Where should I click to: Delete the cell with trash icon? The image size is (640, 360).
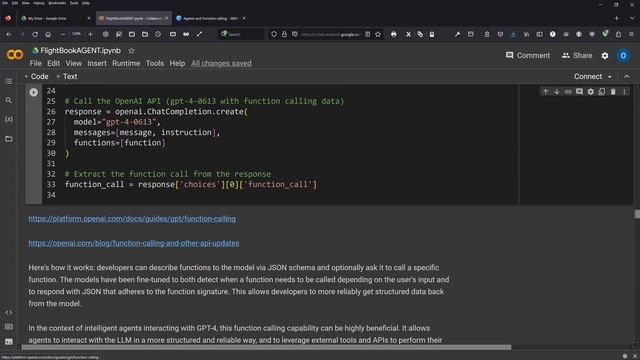613,92
